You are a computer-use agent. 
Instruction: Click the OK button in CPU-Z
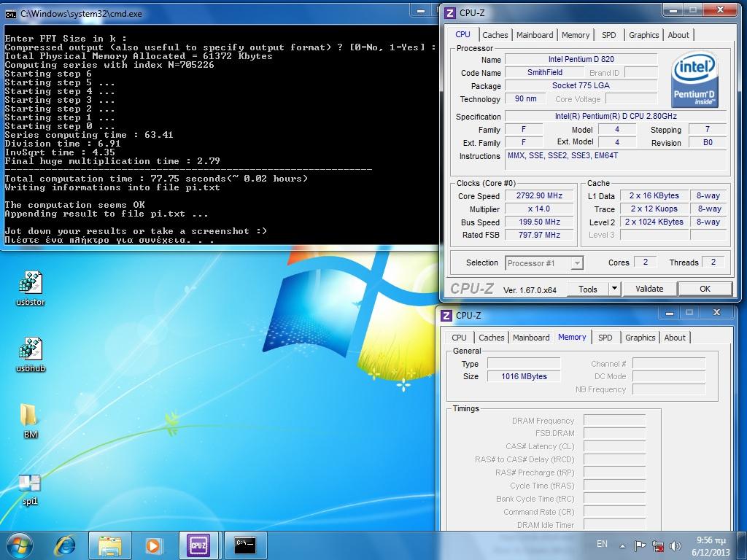(x=705, y=289)
